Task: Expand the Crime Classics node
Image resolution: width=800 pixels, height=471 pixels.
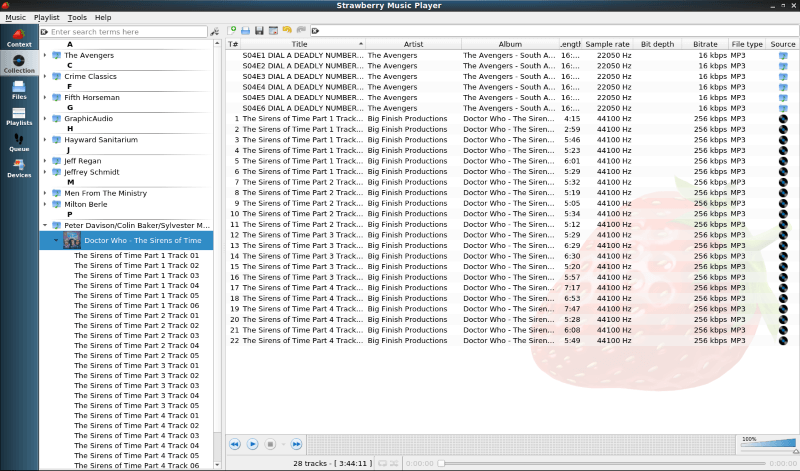Action: (x=45, y=76)
